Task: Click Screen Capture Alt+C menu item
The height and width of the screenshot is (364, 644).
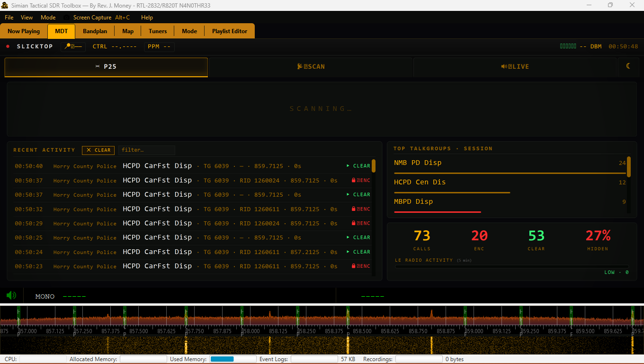Action: (x=97, y=18)
